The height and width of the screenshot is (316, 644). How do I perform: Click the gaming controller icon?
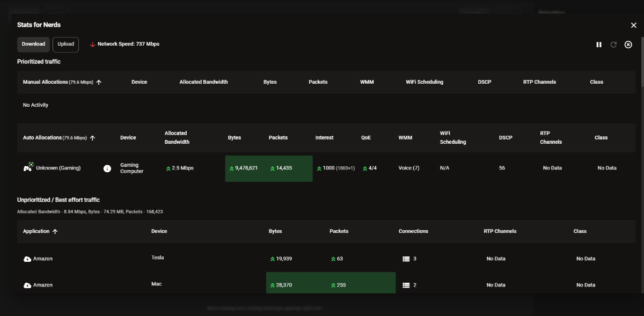coord(27,167)
